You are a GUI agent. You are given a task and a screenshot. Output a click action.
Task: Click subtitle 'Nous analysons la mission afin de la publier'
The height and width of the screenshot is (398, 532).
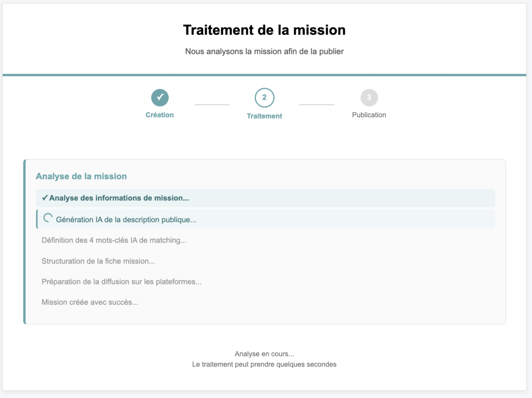tap(264, 51)
